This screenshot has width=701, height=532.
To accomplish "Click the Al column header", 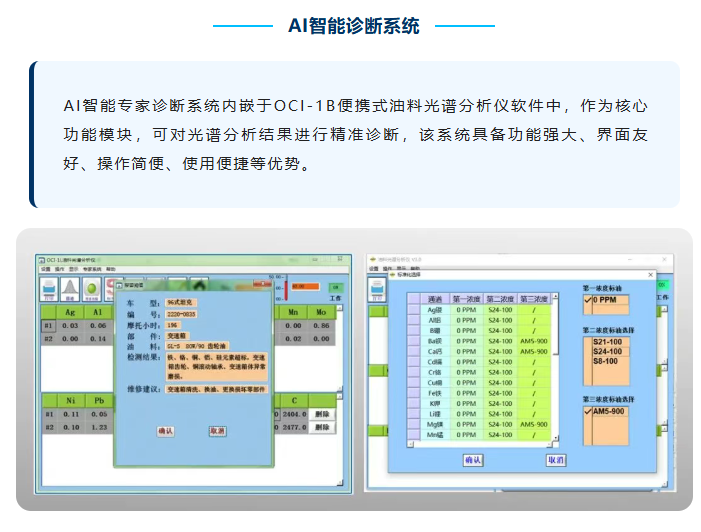I will pyautogui.click(x=98, y=312).
